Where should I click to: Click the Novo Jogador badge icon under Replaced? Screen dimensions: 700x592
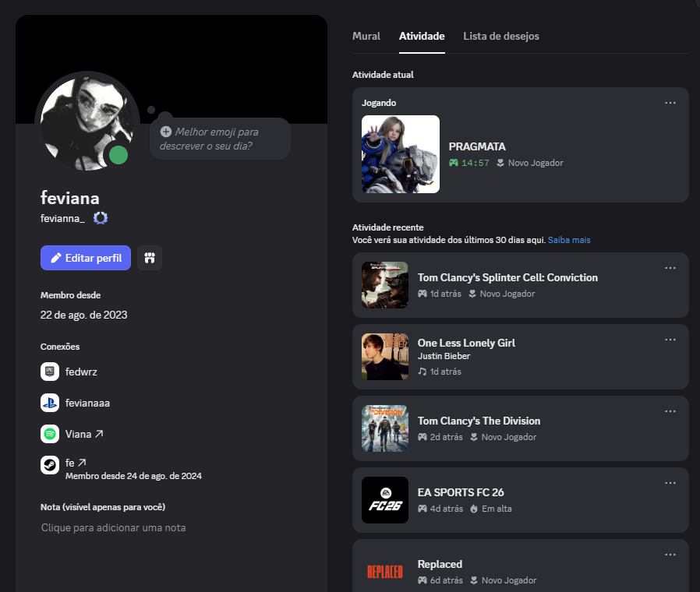[x=474, y=580]
